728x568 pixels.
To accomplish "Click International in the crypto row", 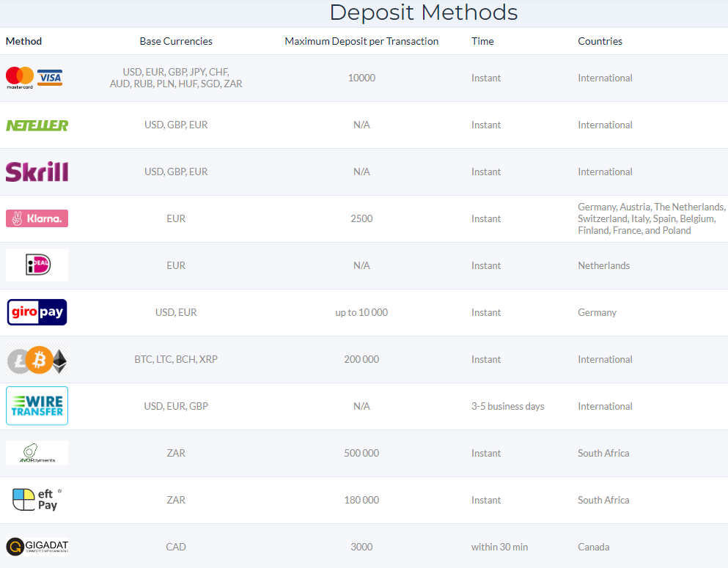I will [x=605, y=359].
